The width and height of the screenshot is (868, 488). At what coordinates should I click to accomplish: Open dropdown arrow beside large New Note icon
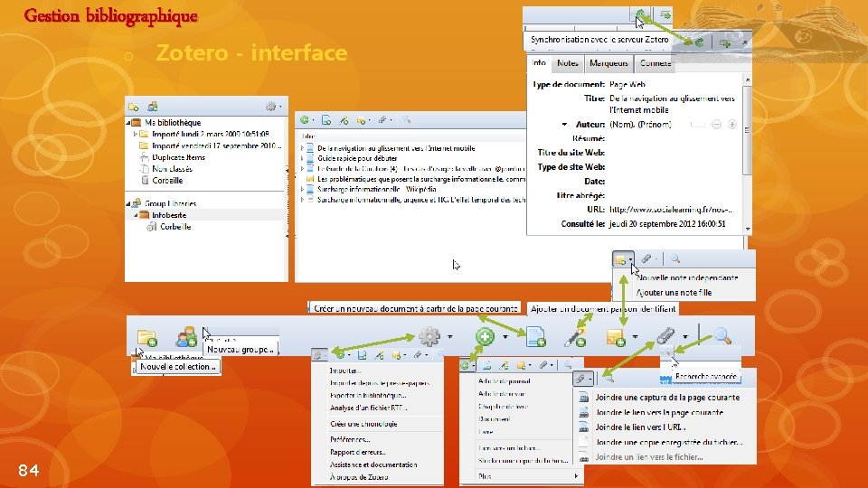click(x=635, y=336)
